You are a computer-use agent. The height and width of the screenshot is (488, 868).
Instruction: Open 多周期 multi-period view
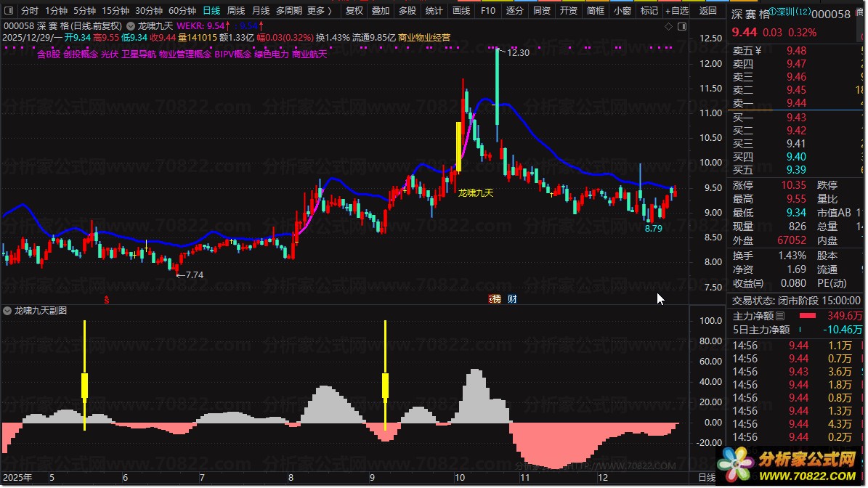289,10
